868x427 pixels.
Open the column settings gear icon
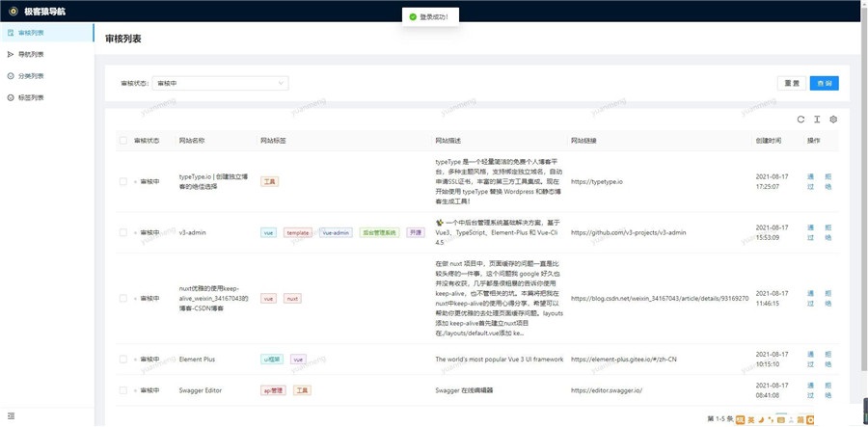coord(833,120)
